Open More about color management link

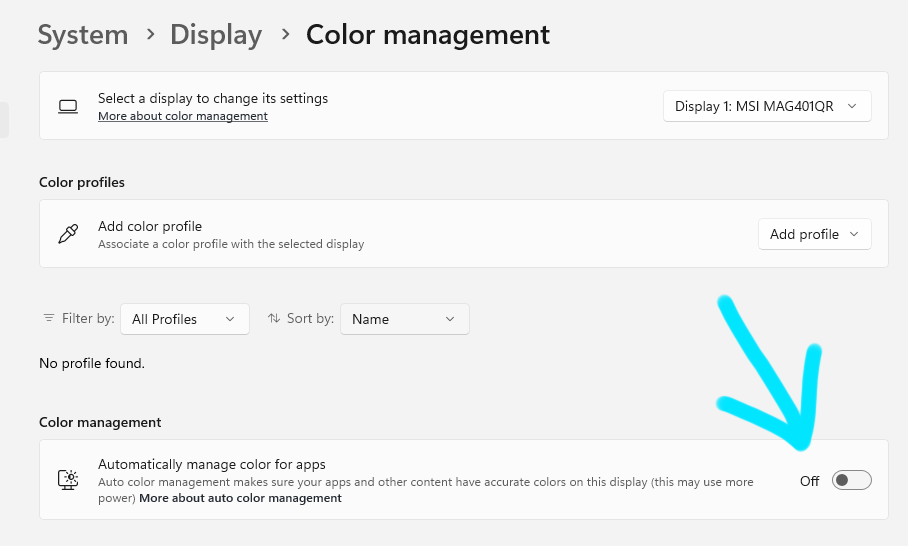tap(183, 116)
